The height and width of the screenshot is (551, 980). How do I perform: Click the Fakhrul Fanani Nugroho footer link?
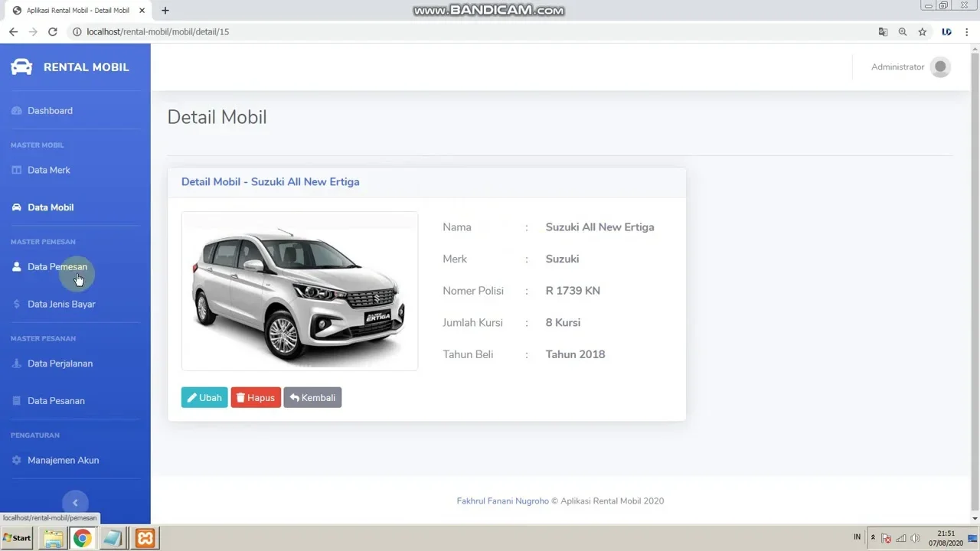point(503,501)
